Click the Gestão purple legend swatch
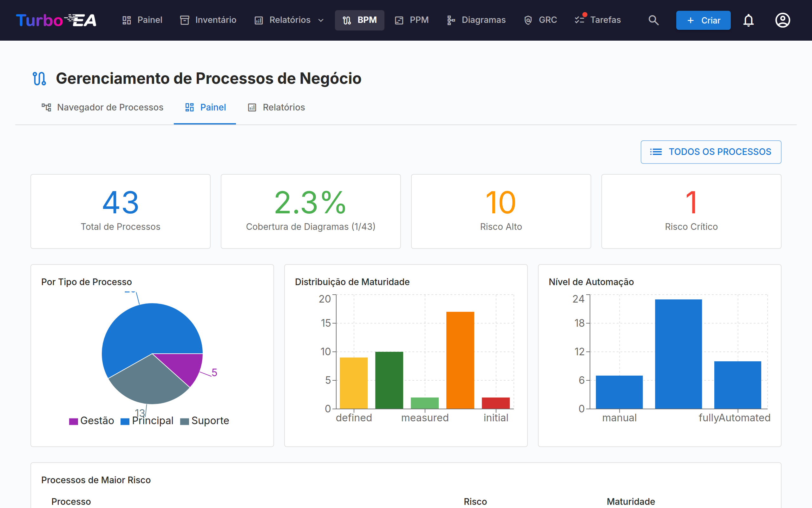Viewport: 812px width, 508px height. coord(74,421)
